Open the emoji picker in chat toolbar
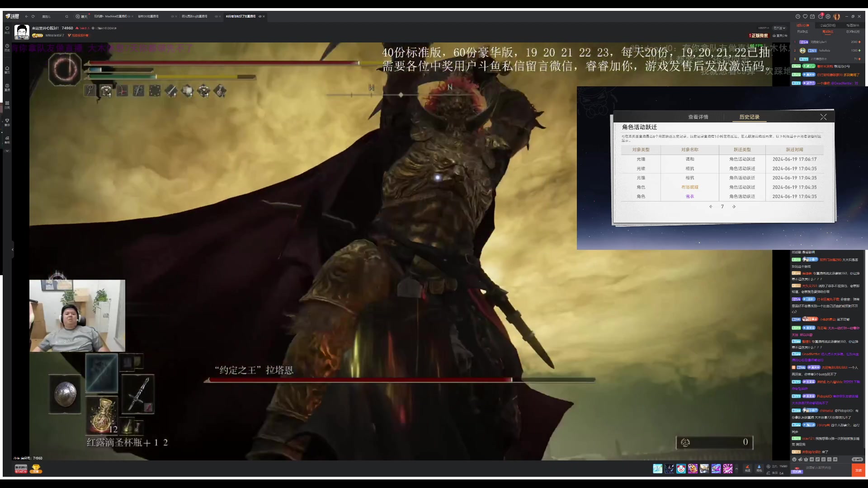 point(794,459)
